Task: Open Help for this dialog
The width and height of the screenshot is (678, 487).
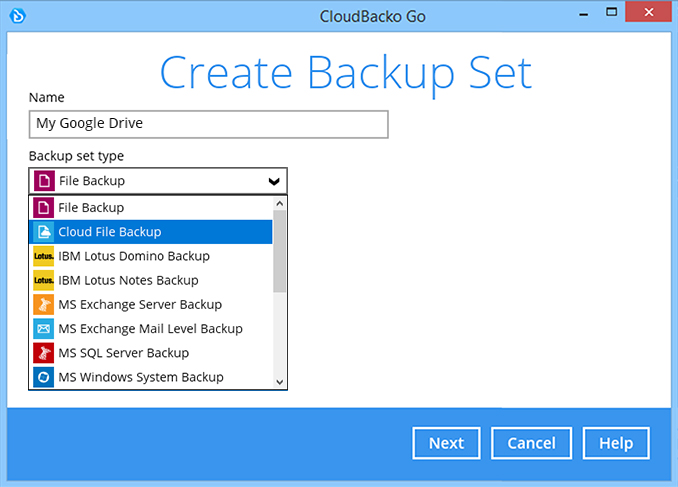Action: [616, 443]
